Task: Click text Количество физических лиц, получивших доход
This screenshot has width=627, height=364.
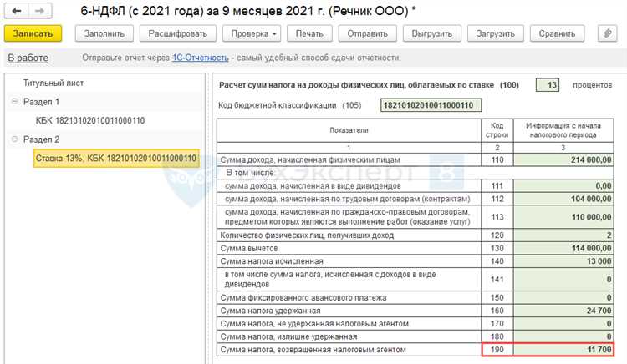Action: click(307, 235)
